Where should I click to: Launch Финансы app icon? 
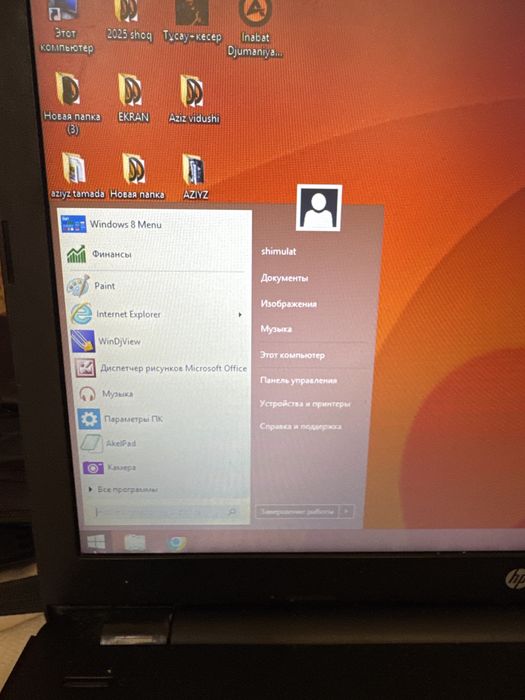[76, 254]
